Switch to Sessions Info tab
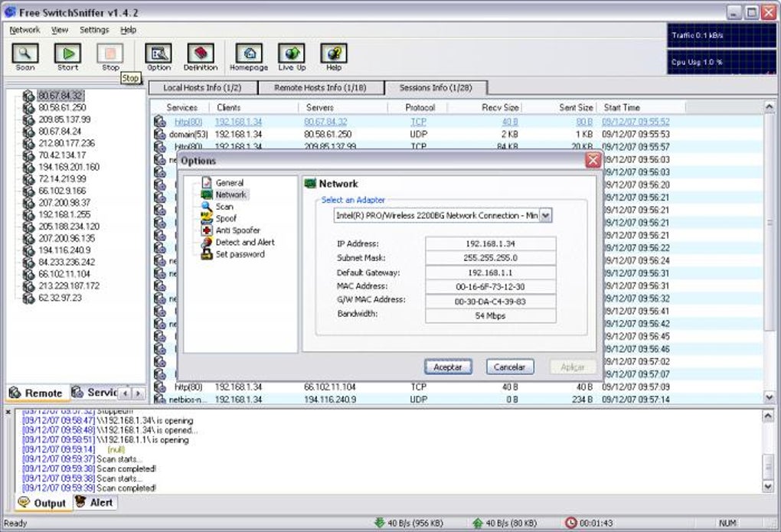Viewport: 781px width, 532px height. tap(436, 88)
